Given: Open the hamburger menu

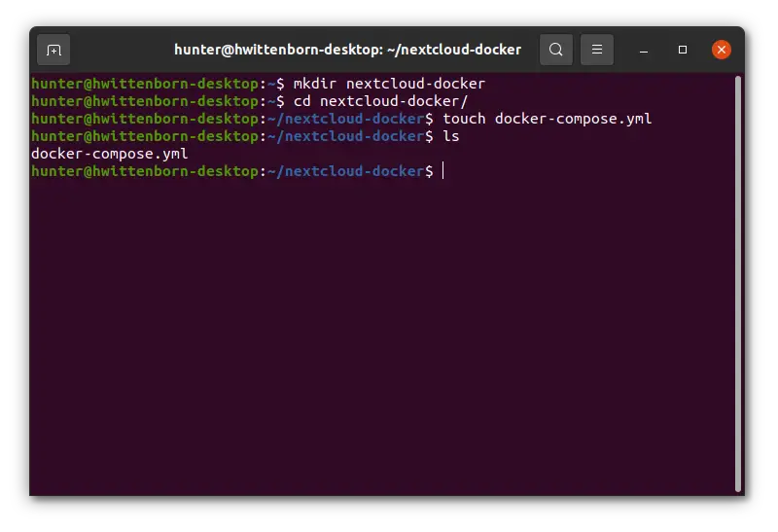Looking at the screenshot, I should (597, 50).
